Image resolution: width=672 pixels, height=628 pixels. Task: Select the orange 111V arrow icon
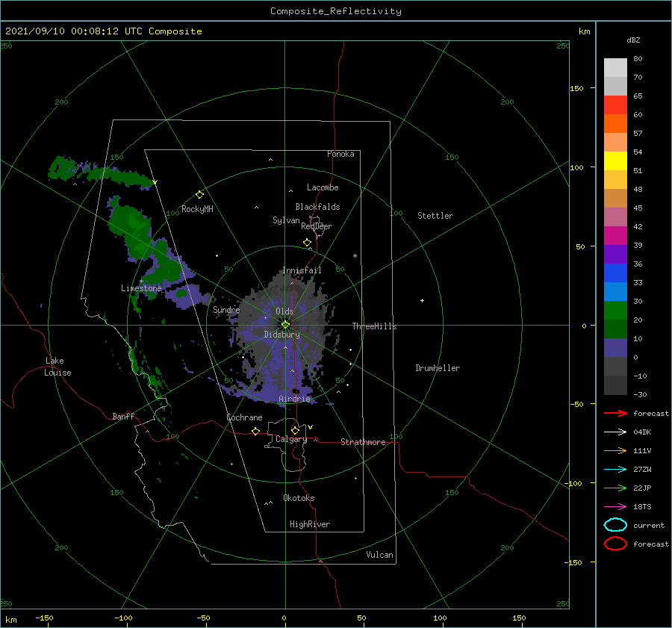click(615, 450)
